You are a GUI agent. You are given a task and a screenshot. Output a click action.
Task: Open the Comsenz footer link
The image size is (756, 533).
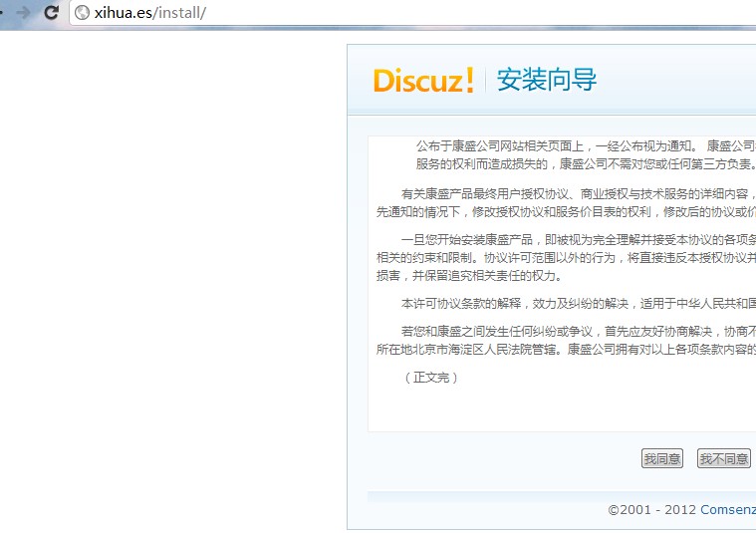[x=728, y=510]
